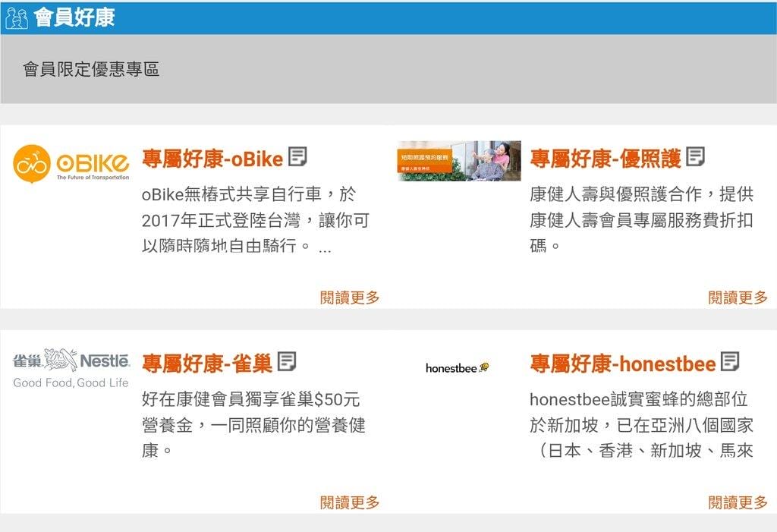
Task: Open the 專屬好康-優照護 title link
Action: (x=606, y=159)
